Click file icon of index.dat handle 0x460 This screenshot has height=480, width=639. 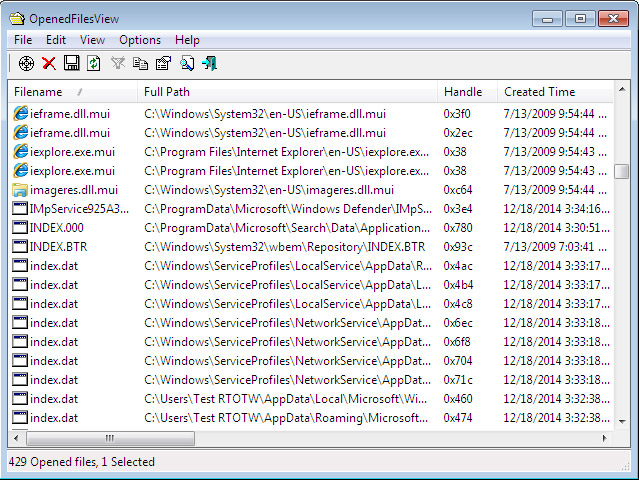click(20, 399)
